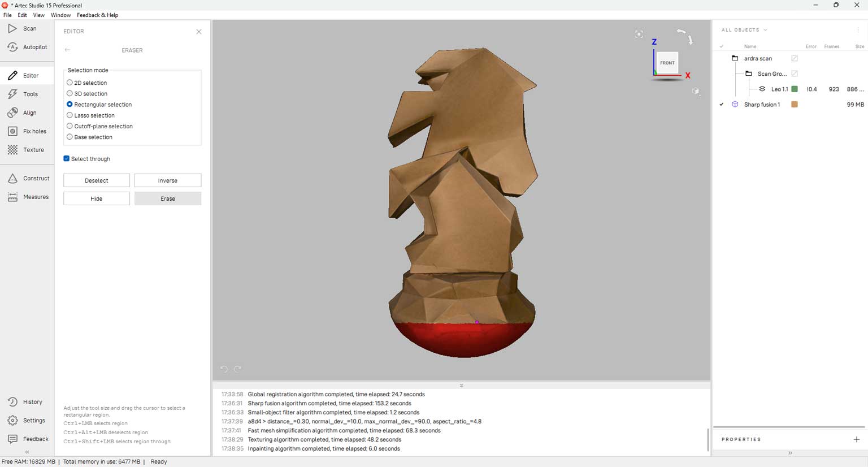The width and height of the screenshot is (868, 467).
Task: Select the Leo 1.1 scan name
Action: point(779,89)
